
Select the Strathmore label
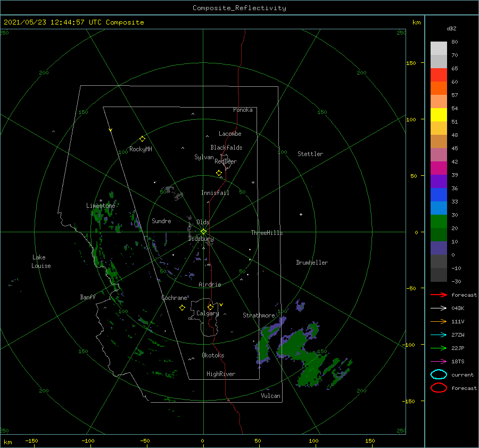point(259,315)
